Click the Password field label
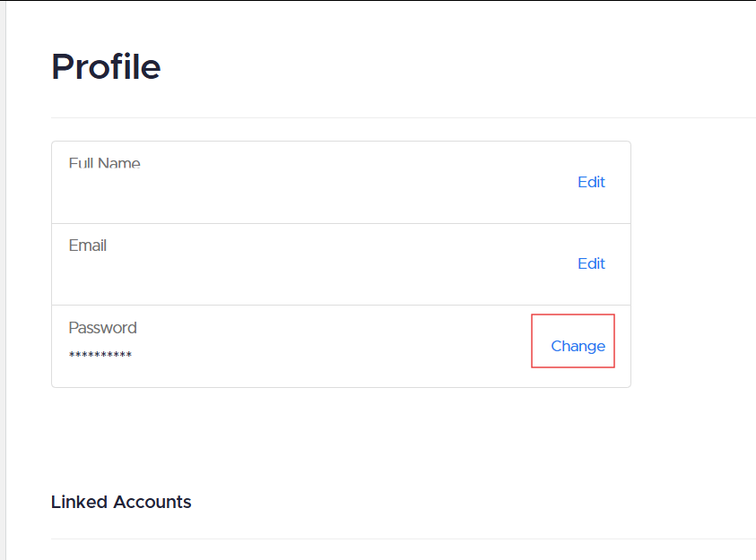Image resolution: width=756 pixels, height=560 pixels. click(x=103, y=327)
